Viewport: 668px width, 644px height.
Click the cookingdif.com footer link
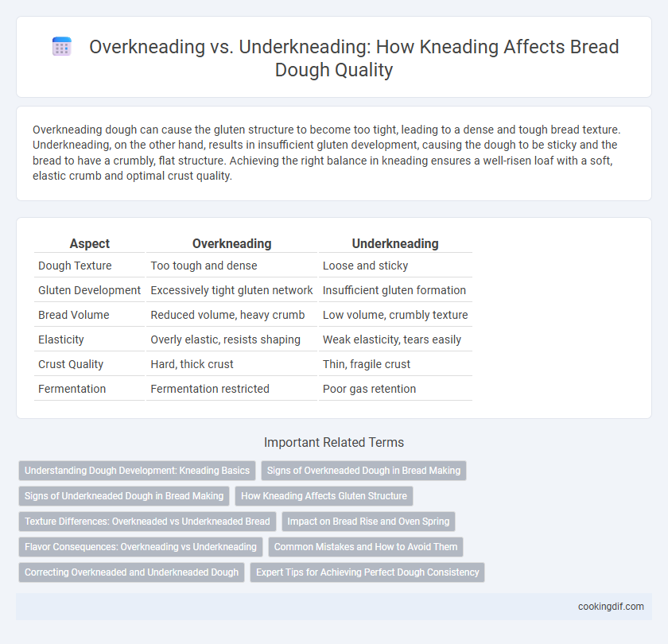(x=611, y=607)
